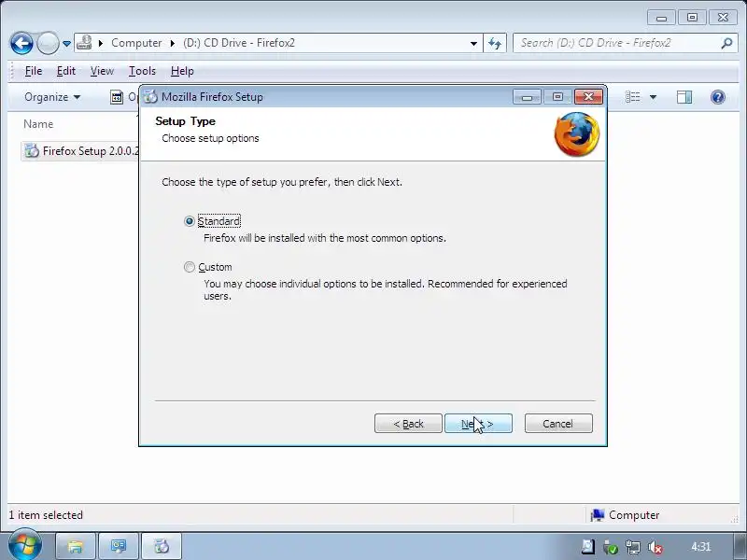Viewport: 747px width, 560px height.
Task: Click the Firefox Setup file icon
Action: [x=32, y=150]
